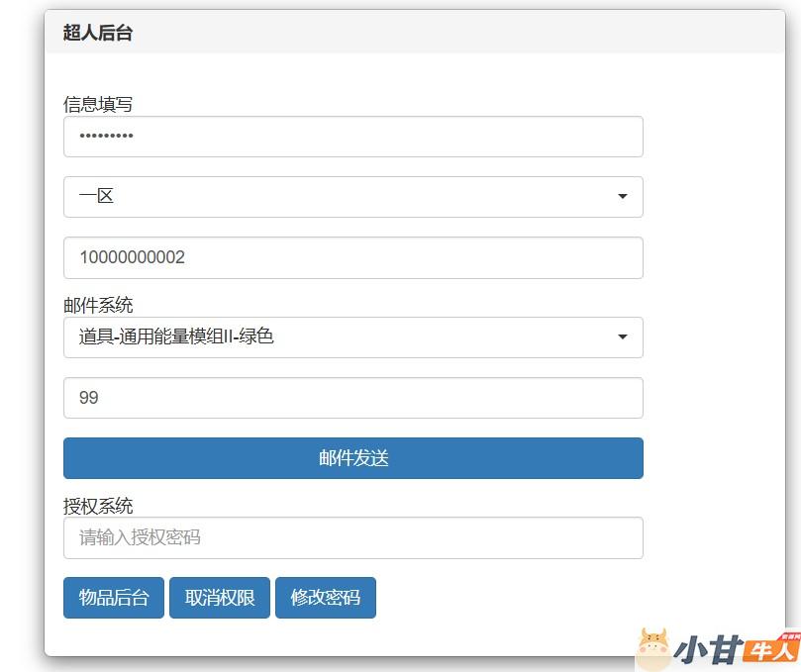Image resolution: width=801 pixels, height=672 pixels.
Task: Click the 邮件系统 section label
Action: 98,305
